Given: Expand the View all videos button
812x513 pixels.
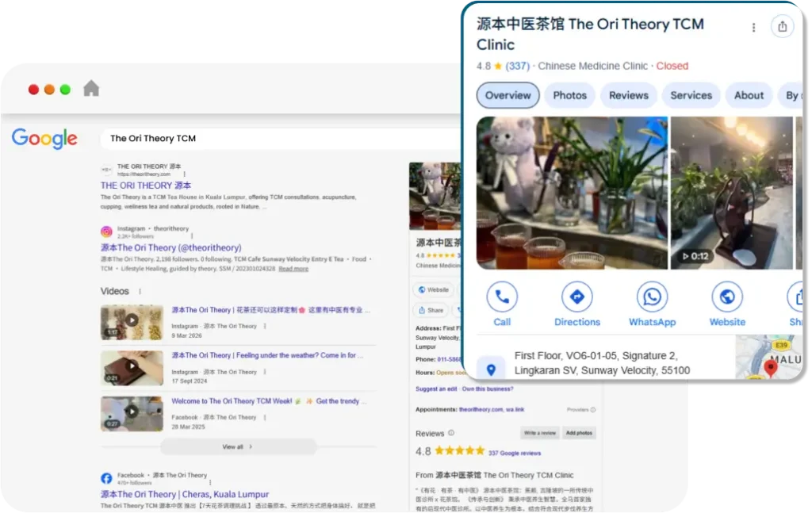Looking at the screenshot, I should pyautogui.click(x=238, y=446).
